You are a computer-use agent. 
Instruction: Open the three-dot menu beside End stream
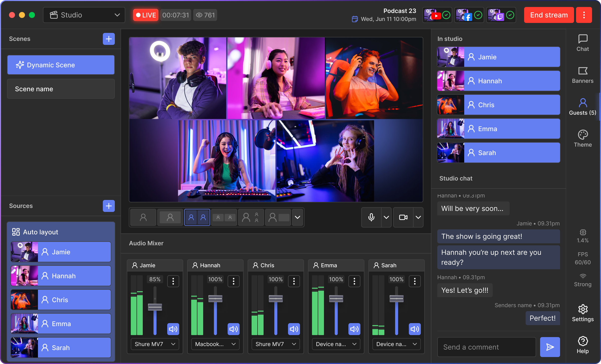pos(584,15)
